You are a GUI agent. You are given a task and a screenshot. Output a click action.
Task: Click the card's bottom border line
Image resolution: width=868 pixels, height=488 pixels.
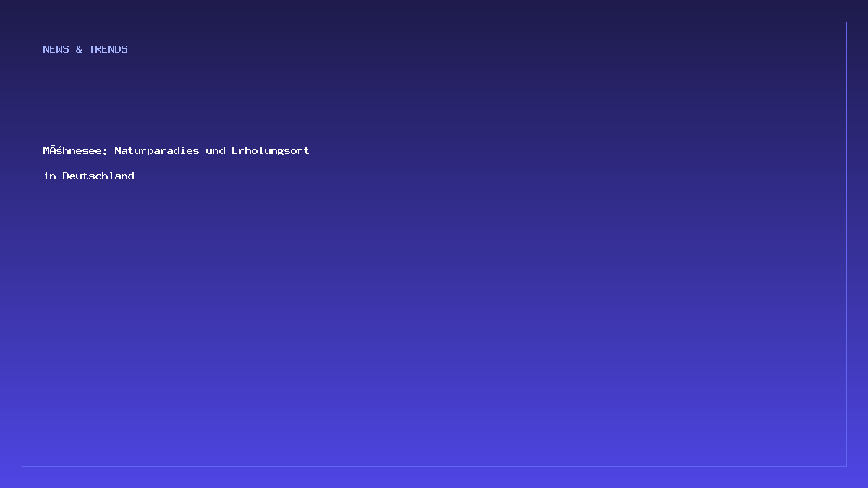434,466
